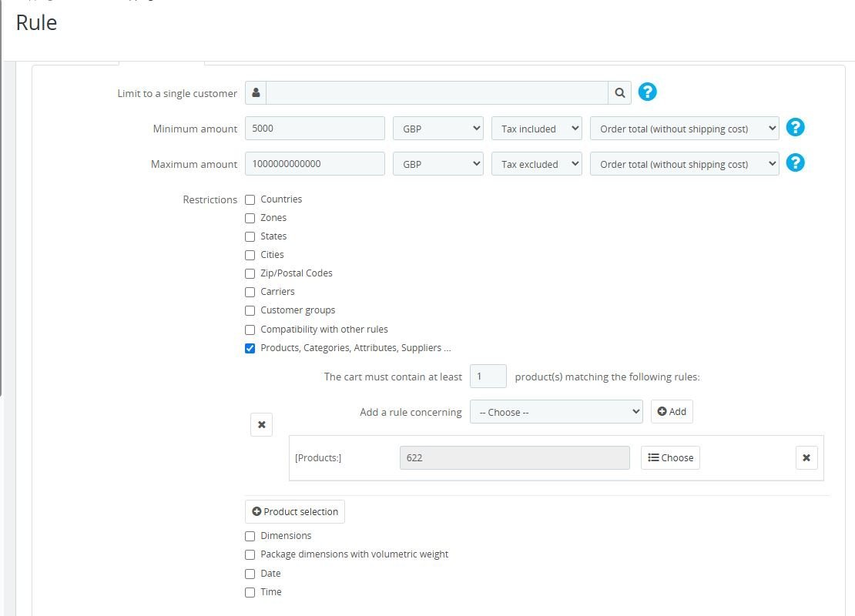This screenshot has height=616, width=855.
Task: Enable the Countries restriction checkbox
Action: coord(250,199)
